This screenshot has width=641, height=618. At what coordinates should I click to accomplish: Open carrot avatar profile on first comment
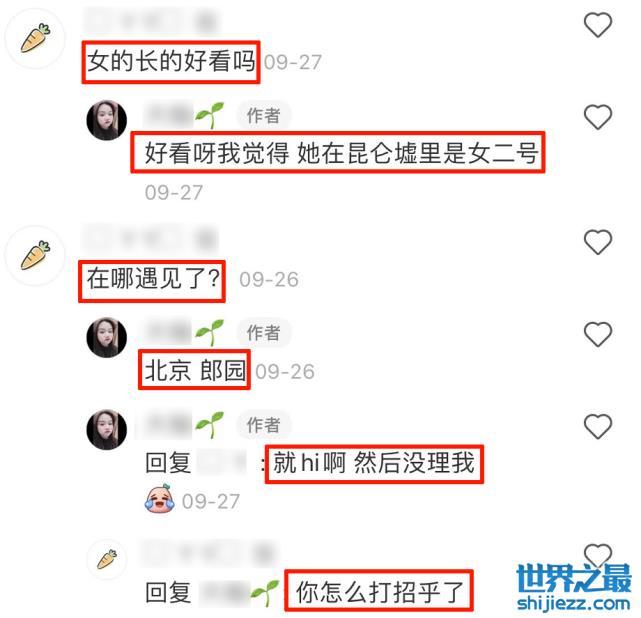[x=35, y=38]
